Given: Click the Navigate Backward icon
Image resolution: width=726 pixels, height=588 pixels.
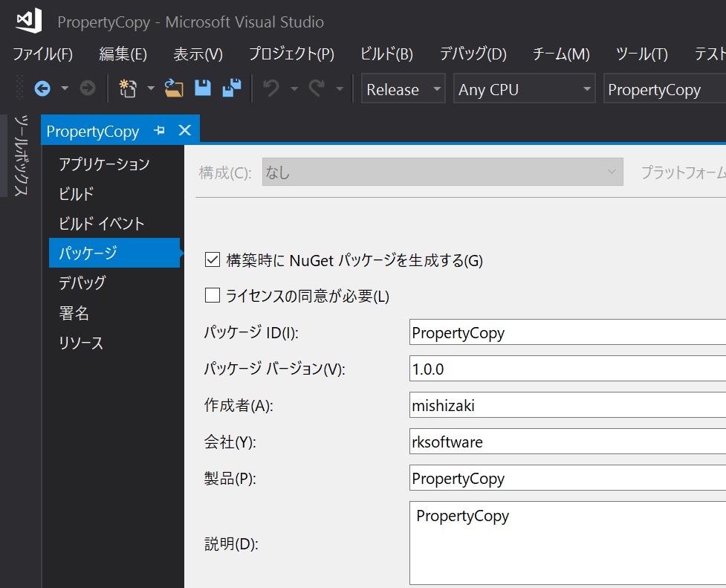Looking at the screenshot, I should 42,88.
